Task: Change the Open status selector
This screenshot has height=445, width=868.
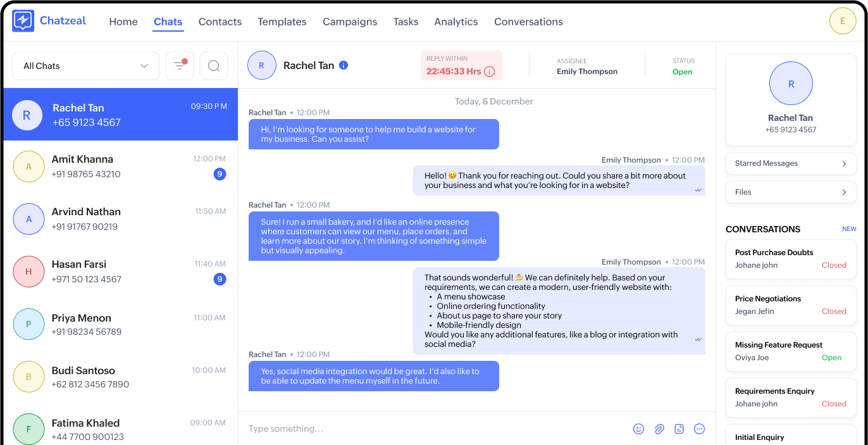Action: click(683, 66)
